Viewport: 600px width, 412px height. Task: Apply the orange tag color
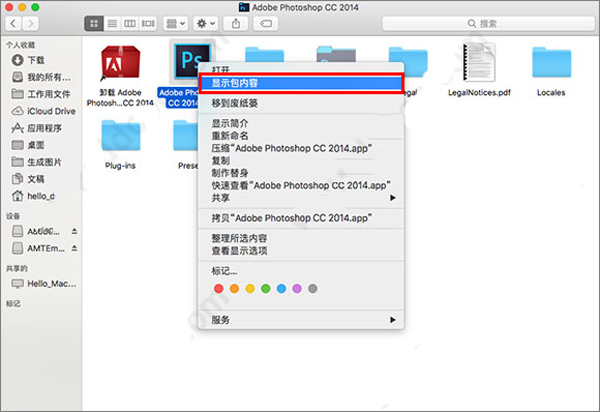coord(234,288)
